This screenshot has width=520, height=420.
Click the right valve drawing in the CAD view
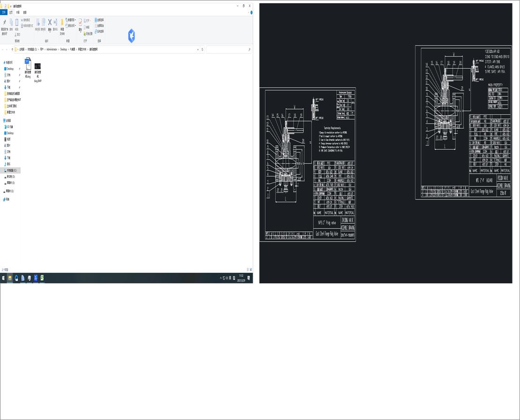[x=464, y=123]
